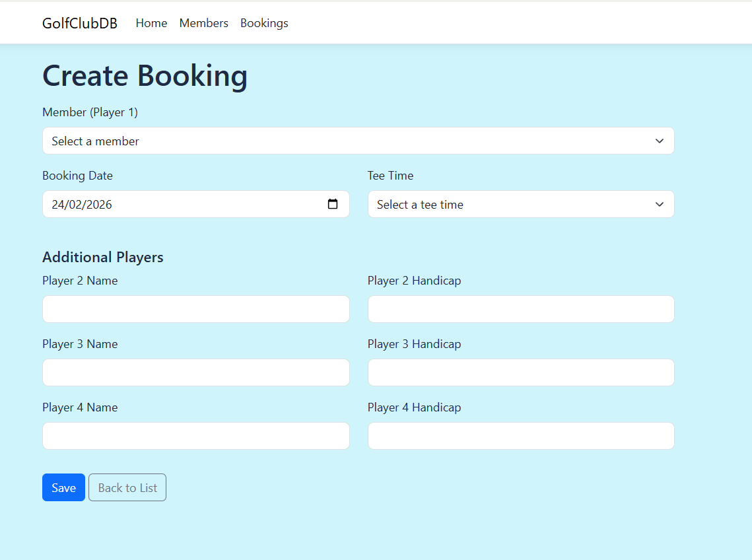The image size is (752, 560).
Task: Click the Player 3 Handicap label
Action: click(x=415, y=344)
